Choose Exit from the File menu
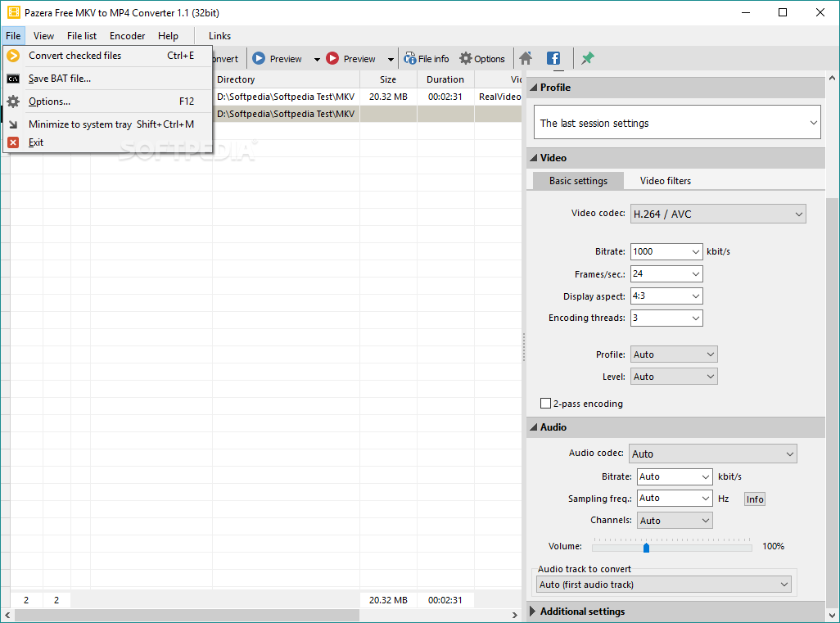Screen dimensions: 840x623 click(x=108, y=142)
